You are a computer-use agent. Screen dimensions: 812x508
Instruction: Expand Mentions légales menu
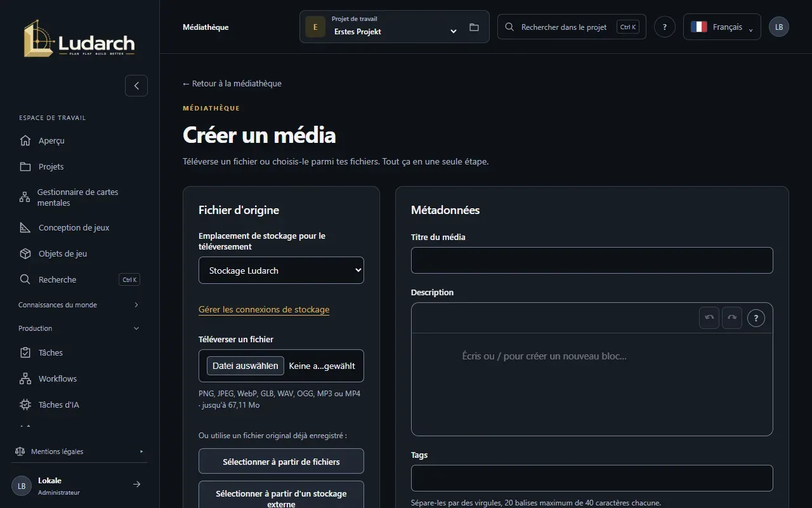click(x=79, y=451)
